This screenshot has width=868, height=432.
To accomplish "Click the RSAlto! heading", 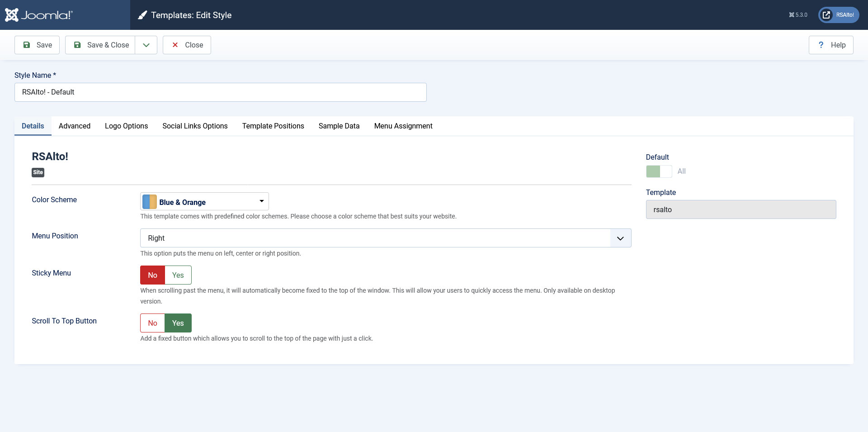I will coord(50,157).
